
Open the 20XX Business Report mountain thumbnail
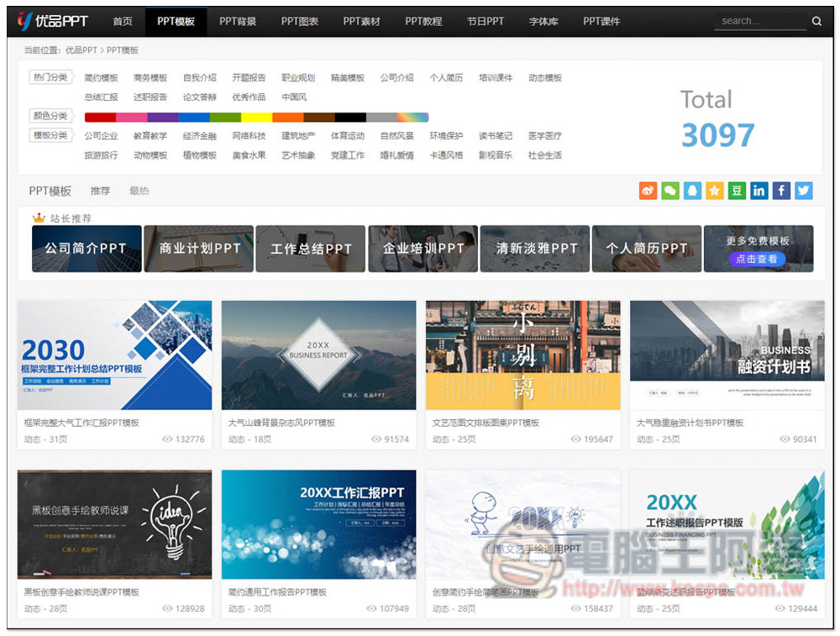tap(318, 355)
